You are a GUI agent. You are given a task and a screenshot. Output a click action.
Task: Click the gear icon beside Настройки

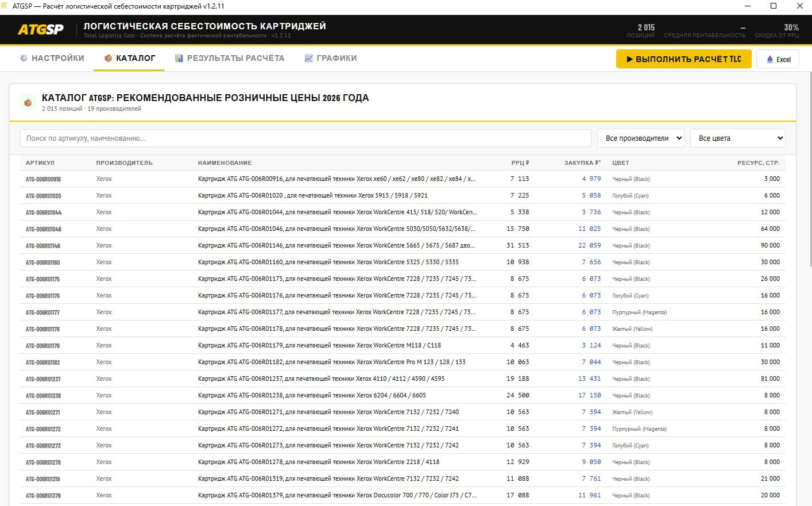[x=24, y=58]
